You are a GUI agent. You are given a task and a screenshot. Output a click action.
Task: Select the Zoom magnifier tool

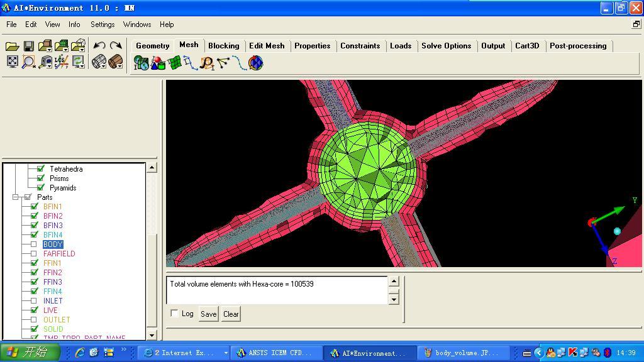tap(28, 62)
